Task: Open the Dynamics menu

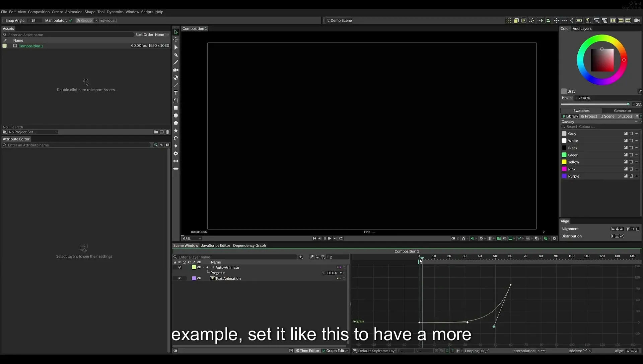Action: point(115,12)
